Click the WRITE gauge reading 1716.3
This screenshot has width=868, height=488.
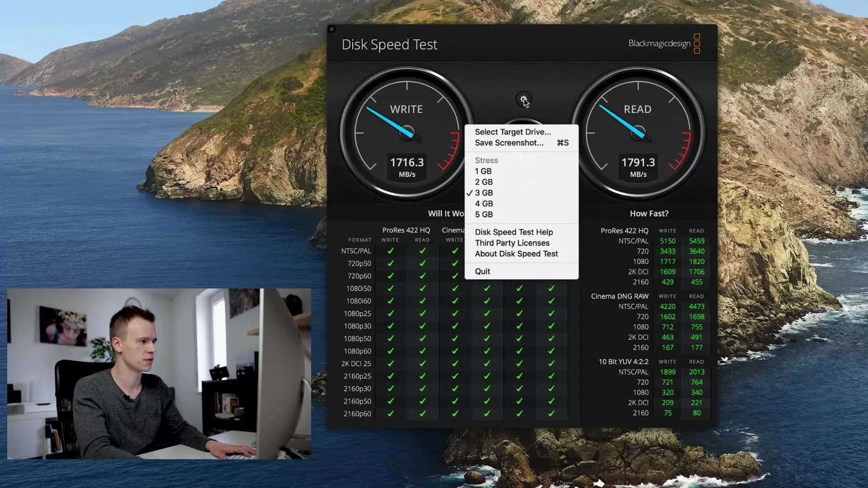click(x=406, y=133)
